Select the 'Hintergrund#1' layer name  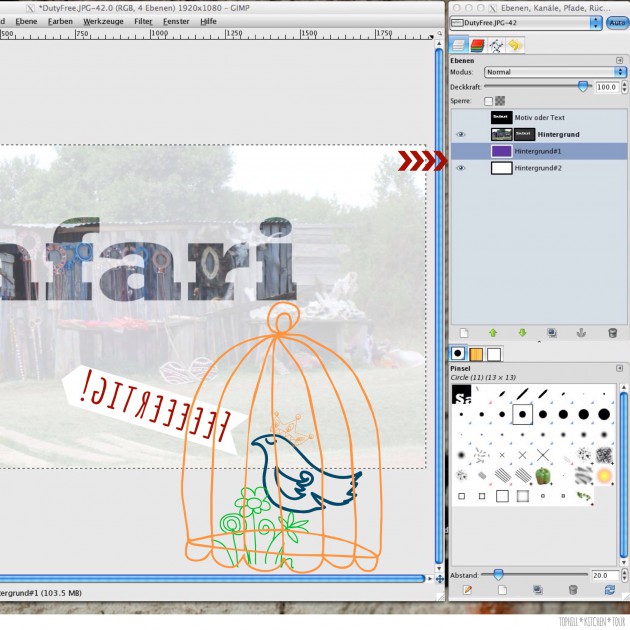538,151
